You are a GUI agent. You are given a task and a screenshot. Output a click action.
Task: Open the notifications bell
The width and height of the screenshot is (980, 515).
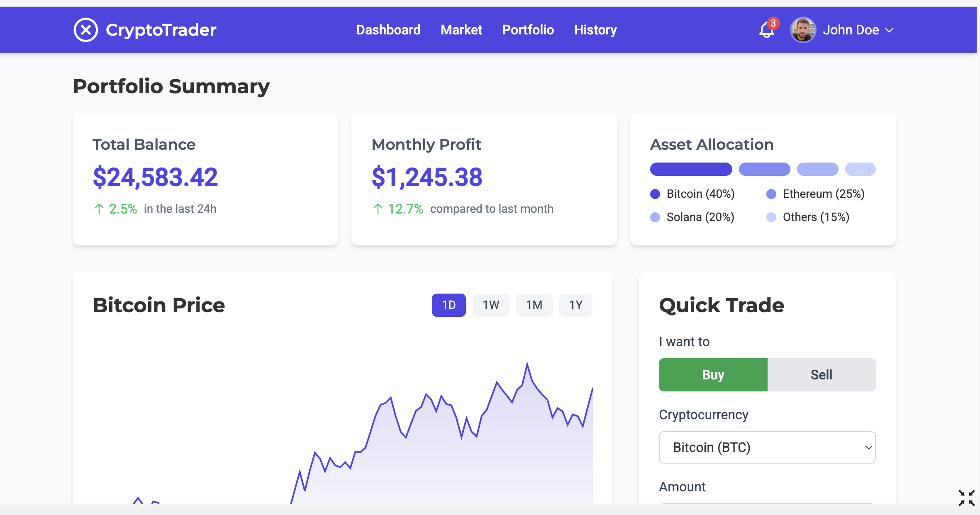(x=766, y=30)
